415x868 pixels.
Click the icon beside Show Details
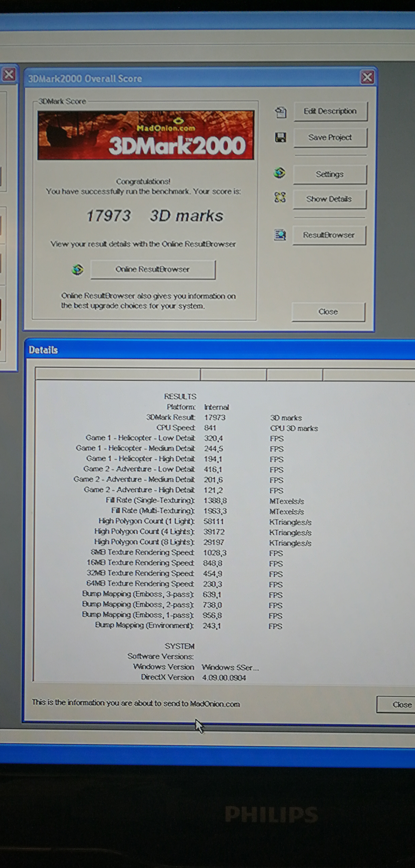click(x=280, y=197)
